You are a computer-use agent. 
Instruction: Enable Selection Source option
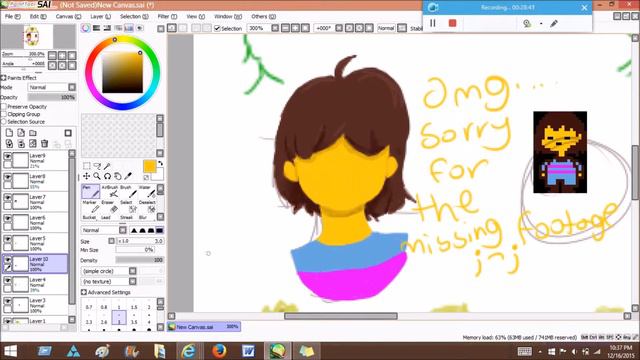(x=4, y=122)
